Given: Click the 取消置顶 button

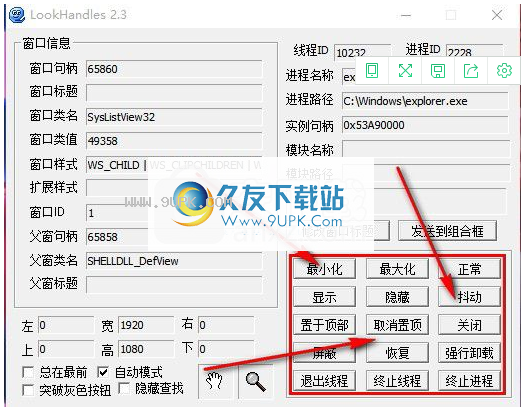Looking at the screenshot, I should 397,325.
